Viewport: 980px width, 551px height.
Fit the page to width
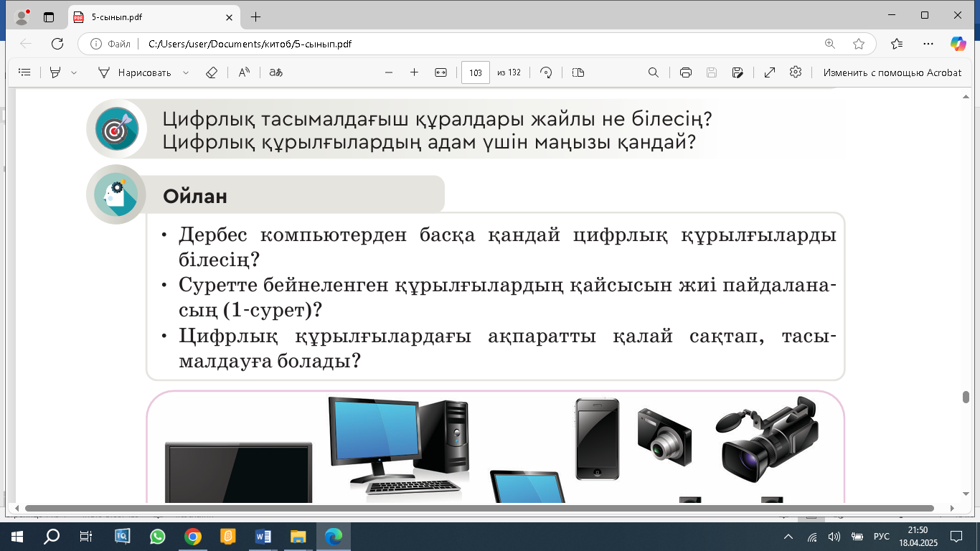(441, 72)
